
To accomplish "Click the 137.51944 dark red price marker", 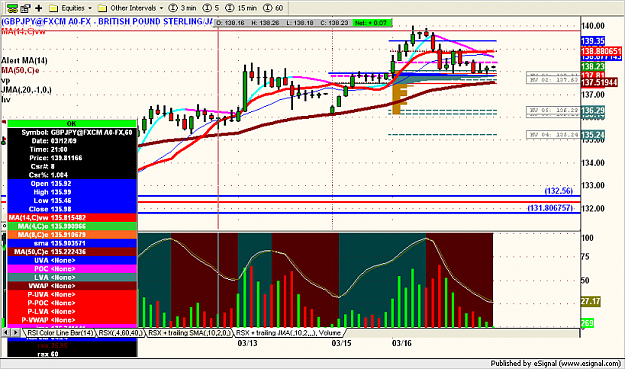I will click(x=599, y=82).
